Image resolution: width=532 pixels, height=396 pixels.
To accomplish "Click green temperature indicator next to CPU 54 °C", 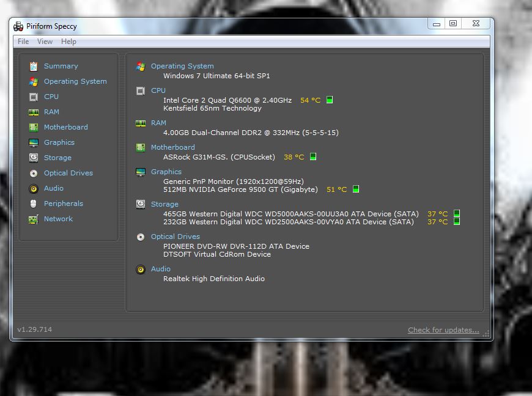I will pos(330,100).
